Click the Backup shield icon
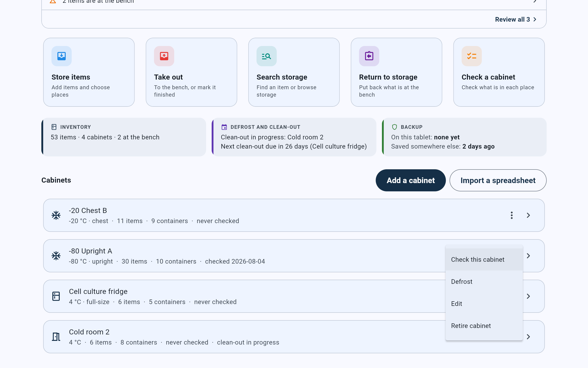The width and height of the screenshot is (588, 368). (395, 127)
